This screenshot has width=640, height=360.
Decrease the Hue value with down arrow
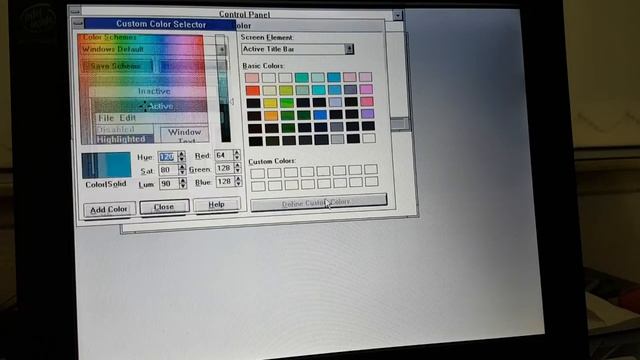tap(182, 160)
